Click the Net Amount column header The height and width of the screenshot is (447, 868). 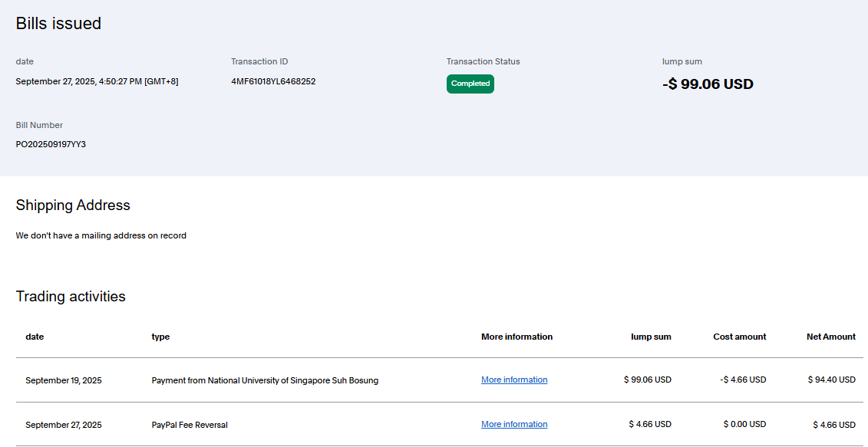tap(830, 337)
